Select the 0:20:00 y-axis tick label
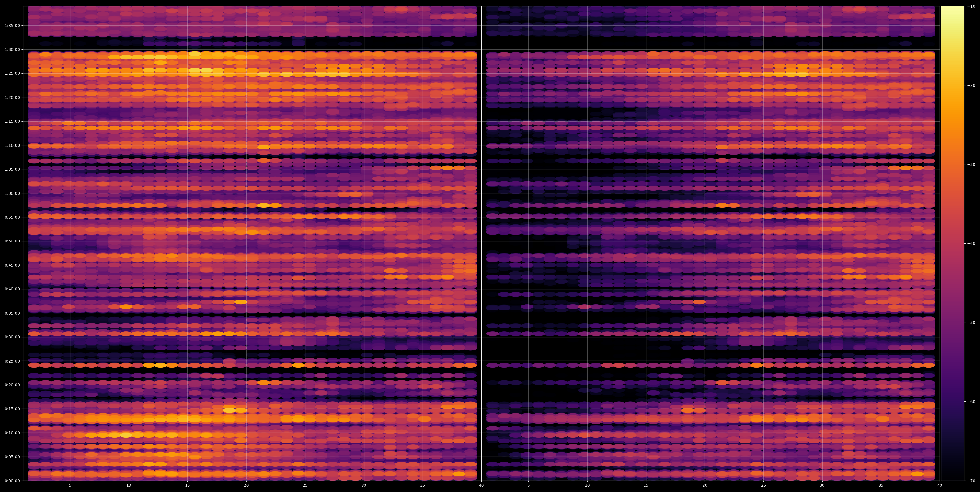 coord(12,385)
